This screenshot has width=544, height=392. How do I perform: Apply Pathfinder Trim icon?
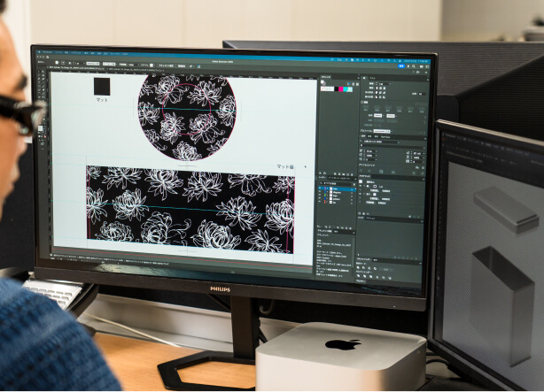365,276
